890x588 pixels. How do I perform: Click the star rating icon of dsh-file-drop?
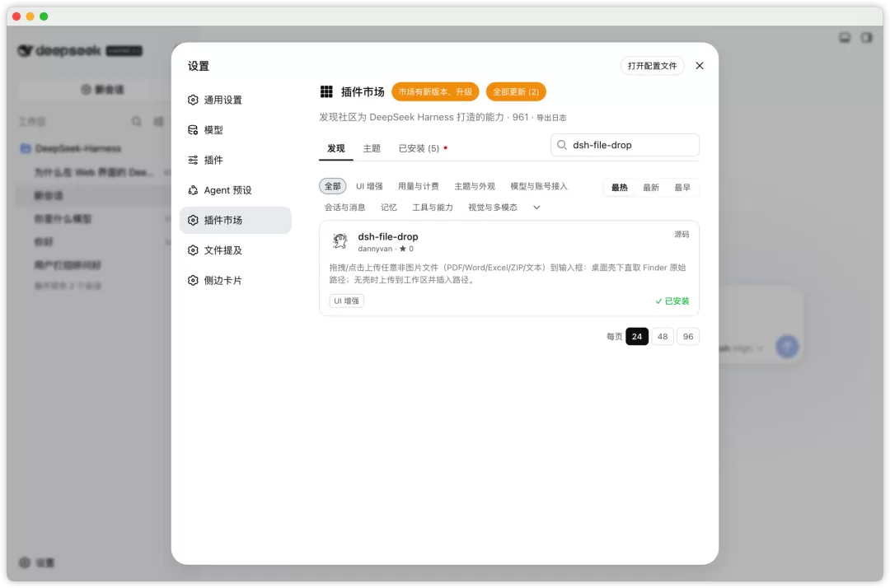pos(402,249)
